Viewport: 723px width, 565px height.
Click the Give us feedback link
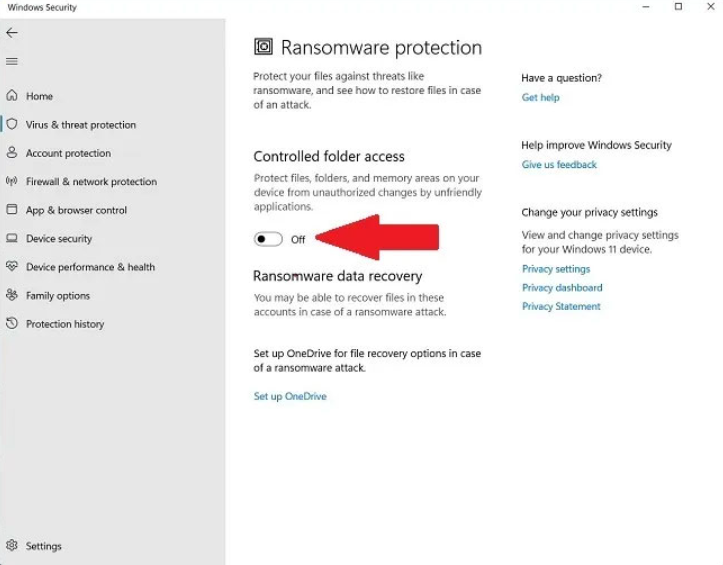click(559, 165)
